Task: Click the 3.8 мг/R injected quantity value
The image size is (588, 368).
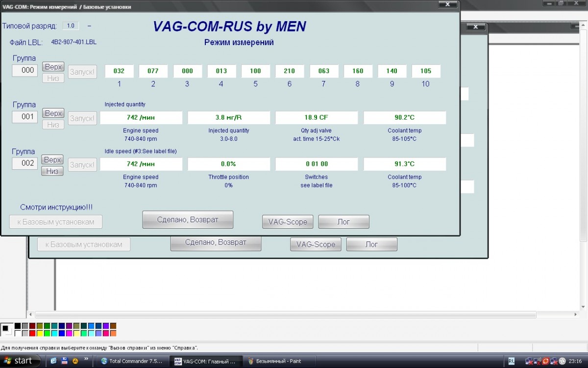Action: (229, 118)
